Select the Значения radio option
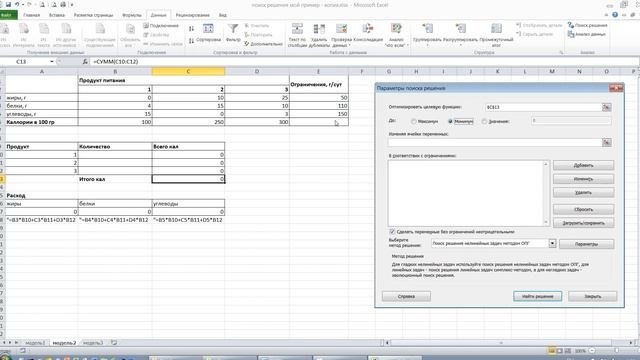Viewport: 640px width, 360px height. point(484,121)
